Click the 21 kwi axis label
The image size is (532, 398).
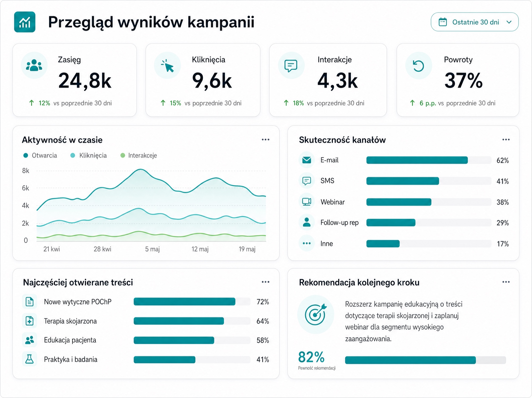(52, 249)
